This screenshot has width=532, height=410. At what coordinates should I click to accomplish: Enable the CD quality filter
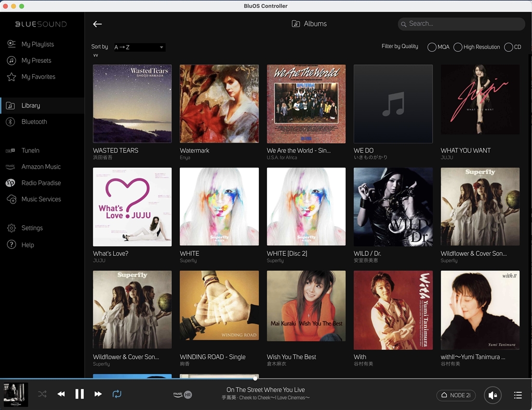508,47
